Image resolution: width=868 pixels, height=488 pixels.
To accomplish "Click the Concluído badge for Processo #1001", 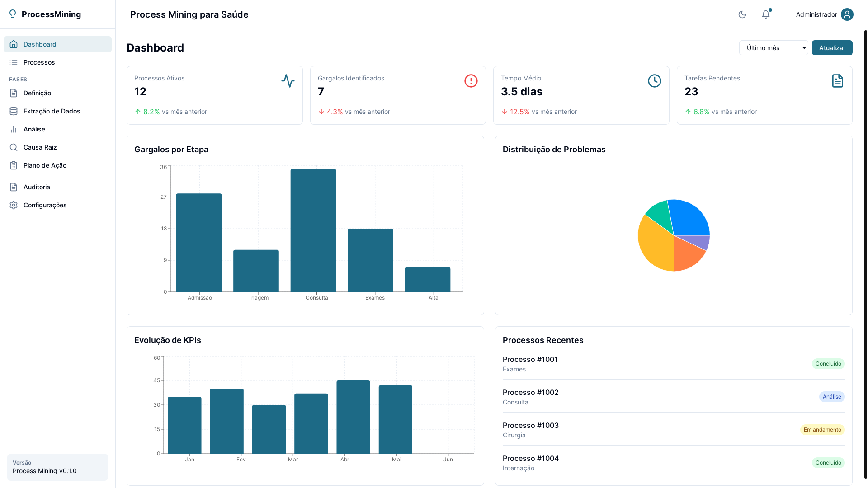I will click(828, 364).
